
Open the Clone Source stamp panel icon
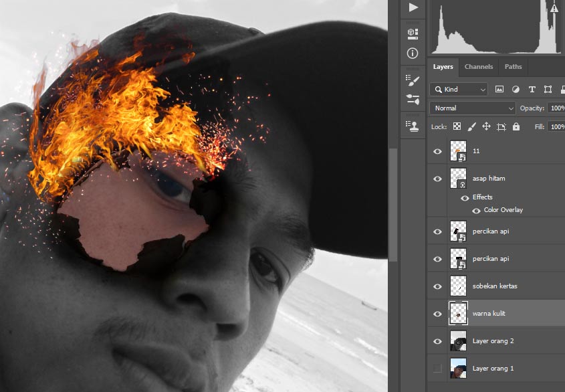[x=413, y=126]
